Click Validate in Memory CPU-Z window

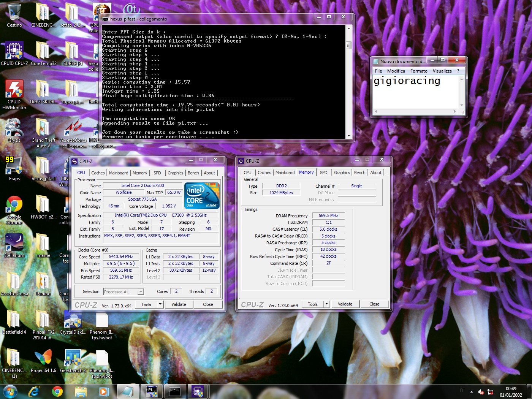tap(345, 304)
